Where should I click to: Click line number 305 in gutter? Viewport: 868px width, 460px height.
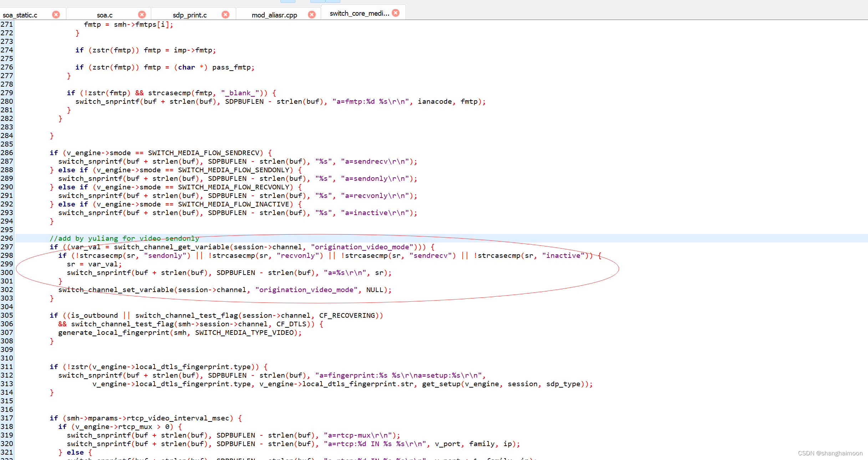(x=7, y=315)
